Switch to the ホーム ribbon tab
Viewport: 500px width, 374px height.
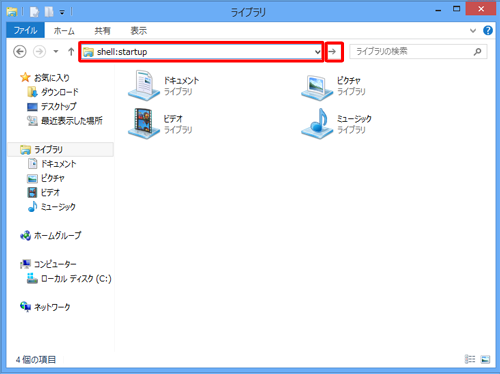click(x=64, y=31)
